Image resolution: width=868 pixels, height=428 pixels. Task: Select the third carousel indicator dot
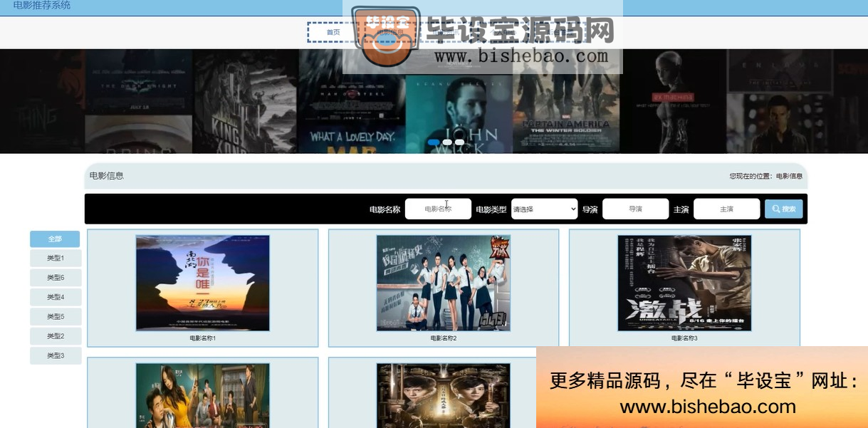tap(460, 142)
